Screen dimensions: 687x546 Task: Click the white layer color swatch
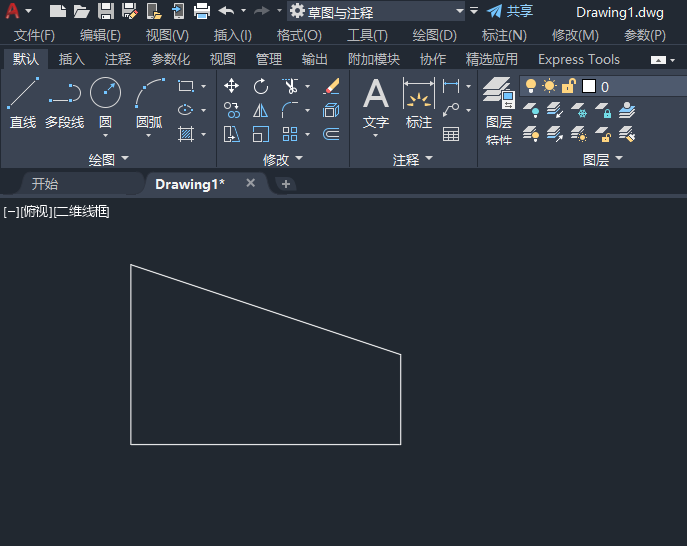588,86
